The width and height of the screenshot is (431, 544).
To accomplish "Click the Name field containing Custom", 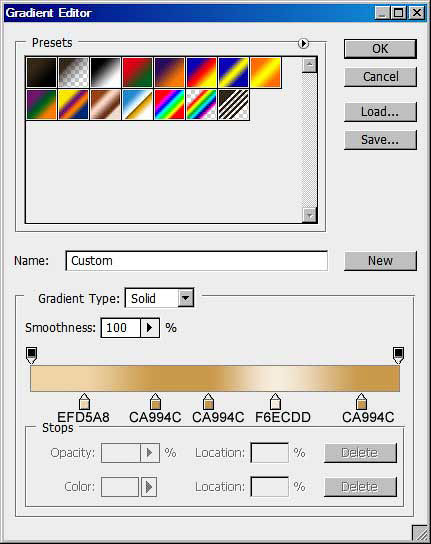I will pyautogui.click(x=196, y=261).
